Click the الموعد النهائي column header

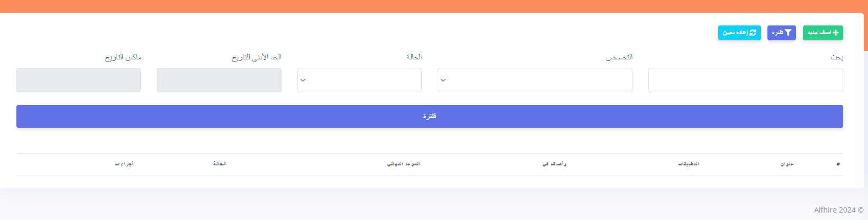click(x=403, y=164)
